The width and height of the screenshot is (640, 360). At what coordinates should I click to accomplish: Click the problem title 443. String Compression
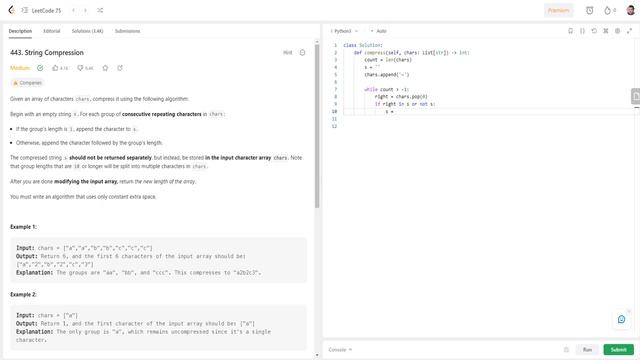click(47, 53)
